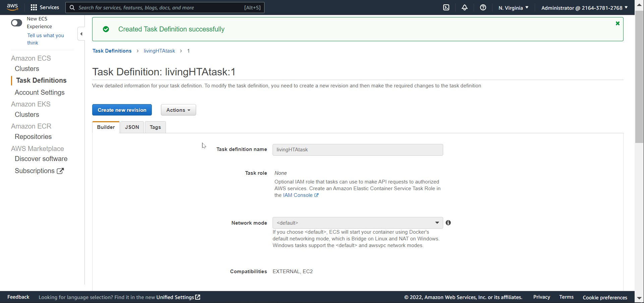Click the Network mode info icon
This screenshot has height=303, width=644.
tap(448, 223)
